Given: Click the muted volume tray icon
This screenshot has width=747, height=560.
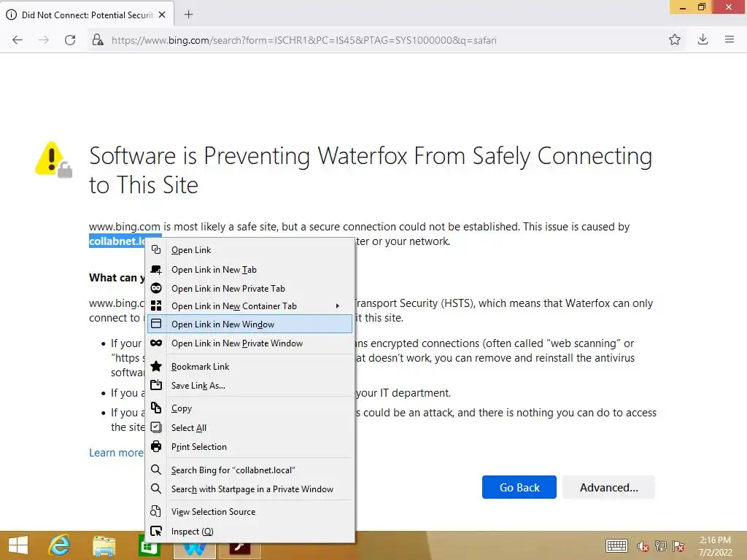Looking at the screenshot, I should point(643,545).
